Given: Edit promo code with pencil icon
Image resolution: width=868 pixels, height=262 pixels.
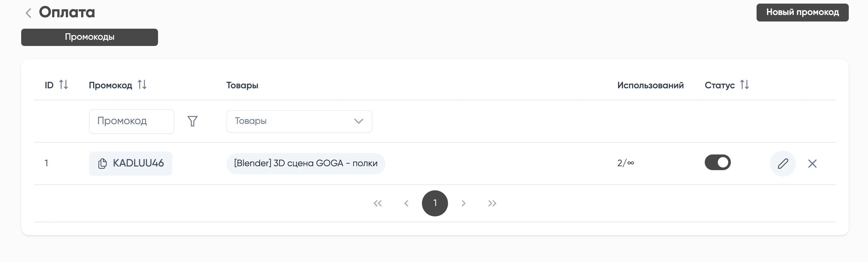Looking at the screenshot, I should [x=782, y=164].
